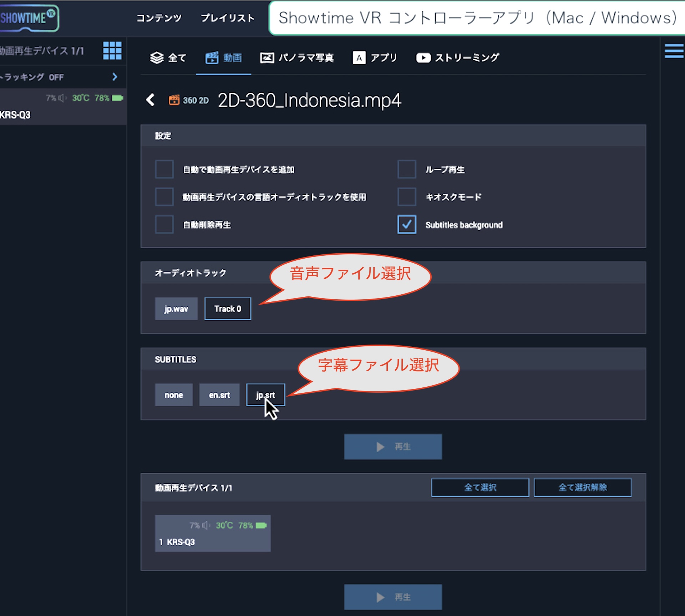Click the 360 2D video type icon
This screenshot has height=616, width=685.
pos(174,100)
